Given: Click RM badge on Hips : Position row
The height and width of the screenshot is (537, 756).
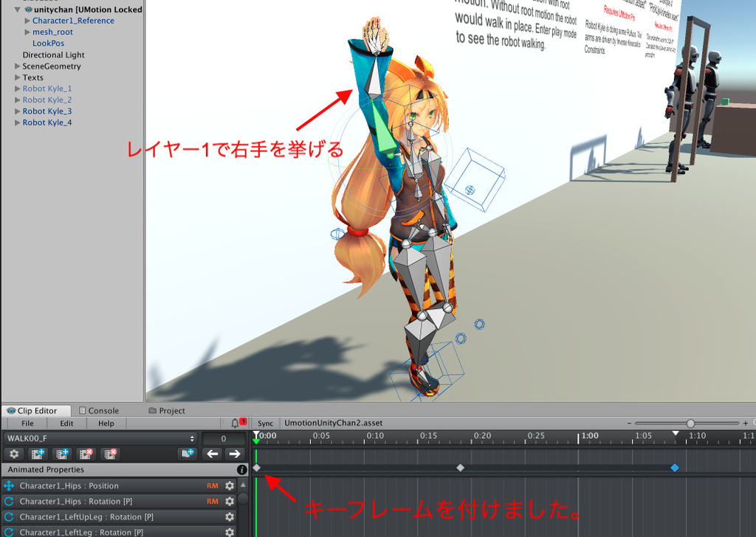Looking at the screenshot, I should click(x=213, y=486).
